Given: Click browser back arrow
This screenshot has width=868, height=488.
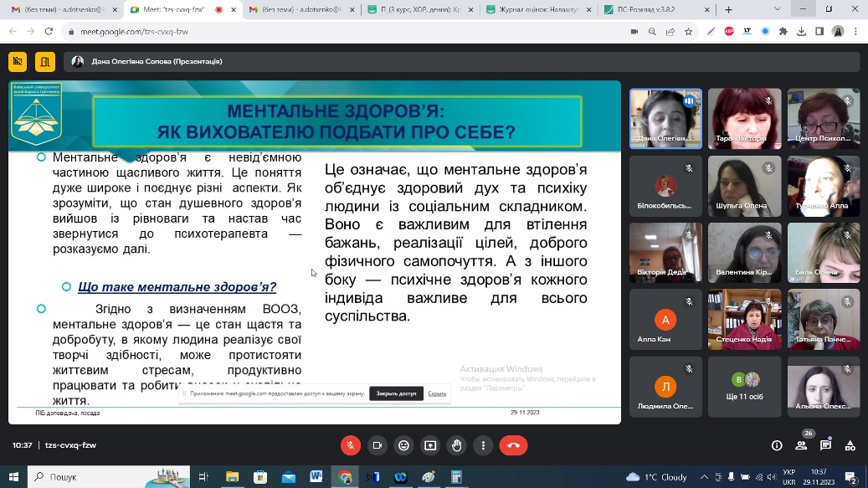Looking at the screenshot, I should 13,32.
